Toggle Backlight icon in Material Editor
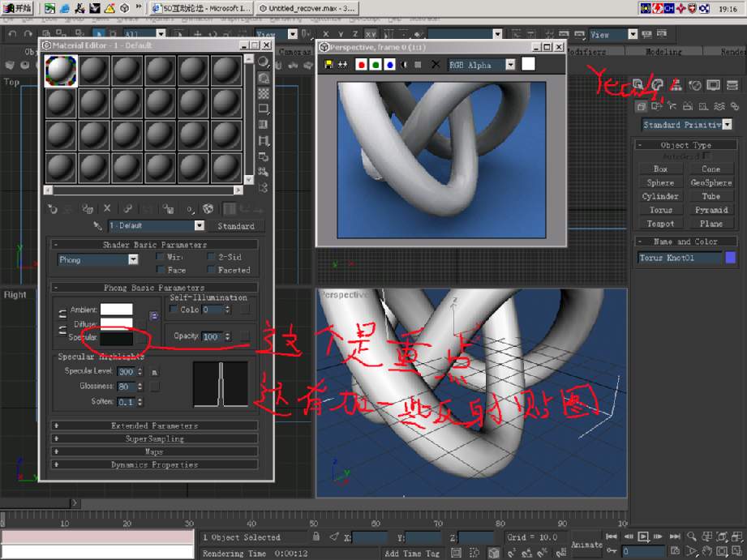The width and height of the screenshot is (747, 560). pos(264,78)
